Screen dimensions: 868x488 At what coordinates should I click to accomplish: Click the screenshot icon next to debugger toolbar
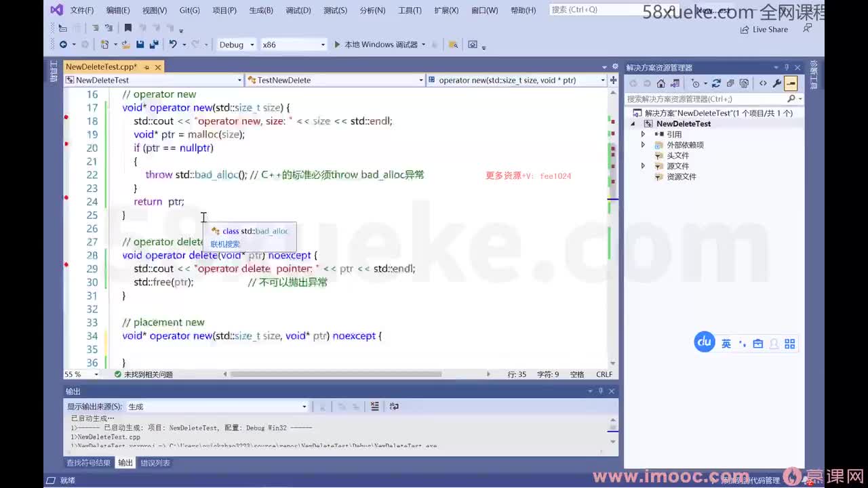pyautogui.click(x=473, y=45)
